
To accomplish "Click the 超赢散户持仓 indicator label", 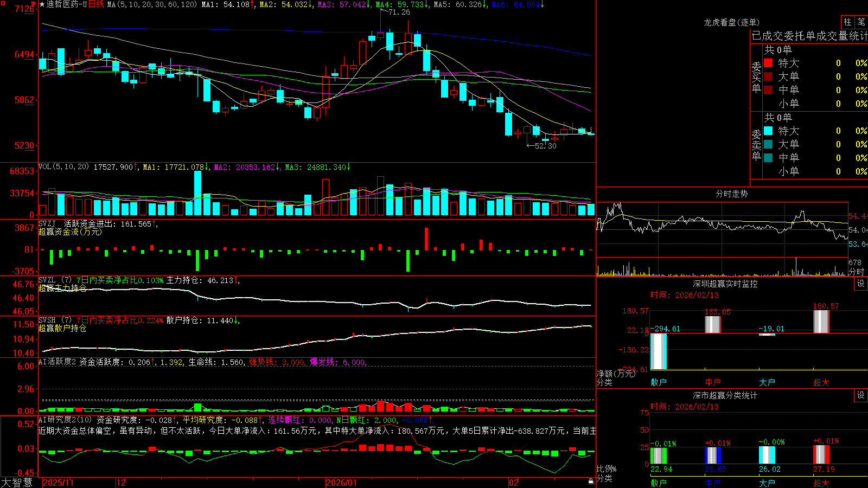I will (x=62, y=329).
